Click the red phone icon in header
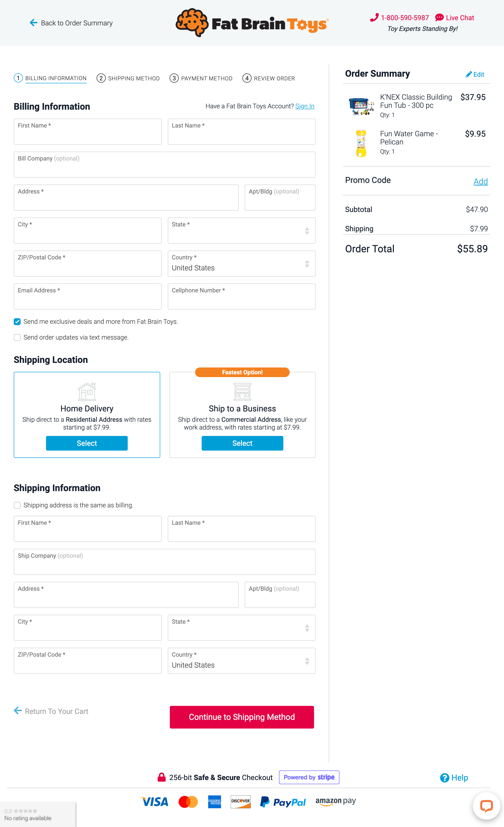This screenshot has width=504, height=827. 374,17
